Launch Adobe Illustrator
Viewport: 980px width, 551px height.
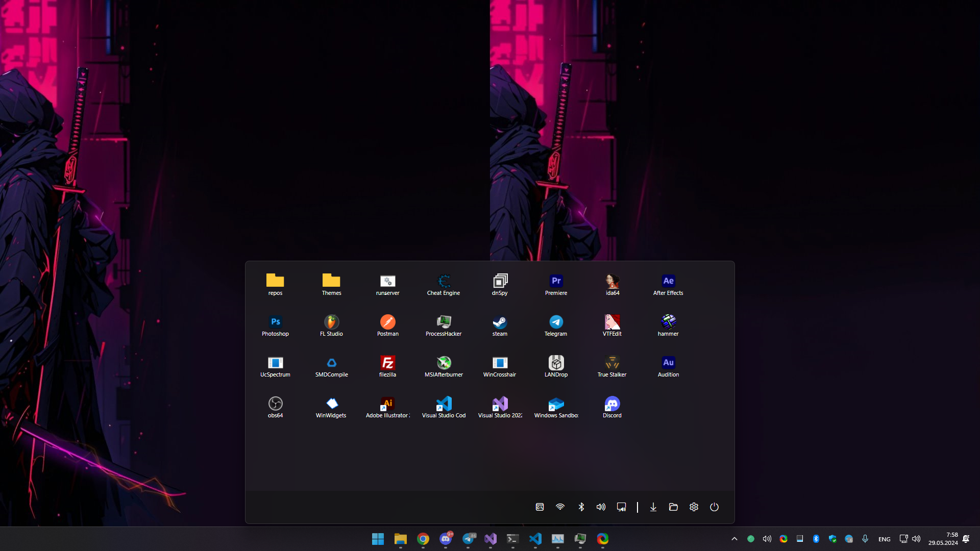387,407
